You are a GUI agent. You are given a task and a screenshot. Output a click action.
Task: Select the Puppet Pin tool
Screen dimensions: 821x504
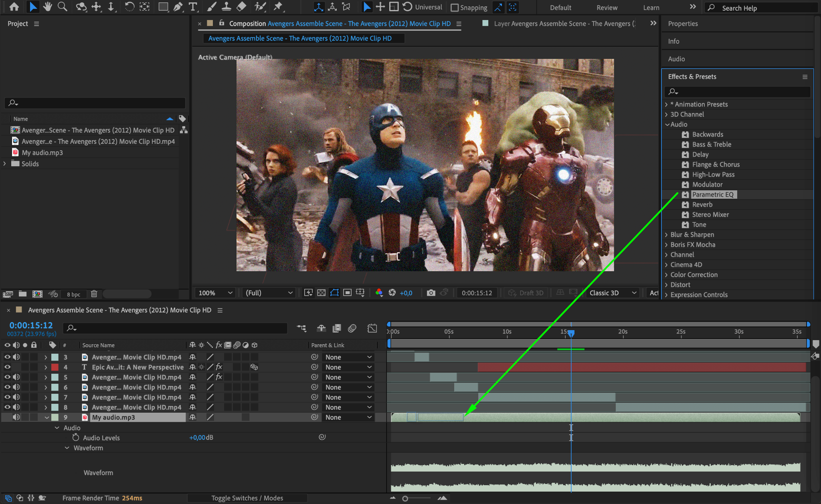coord(278,6)
